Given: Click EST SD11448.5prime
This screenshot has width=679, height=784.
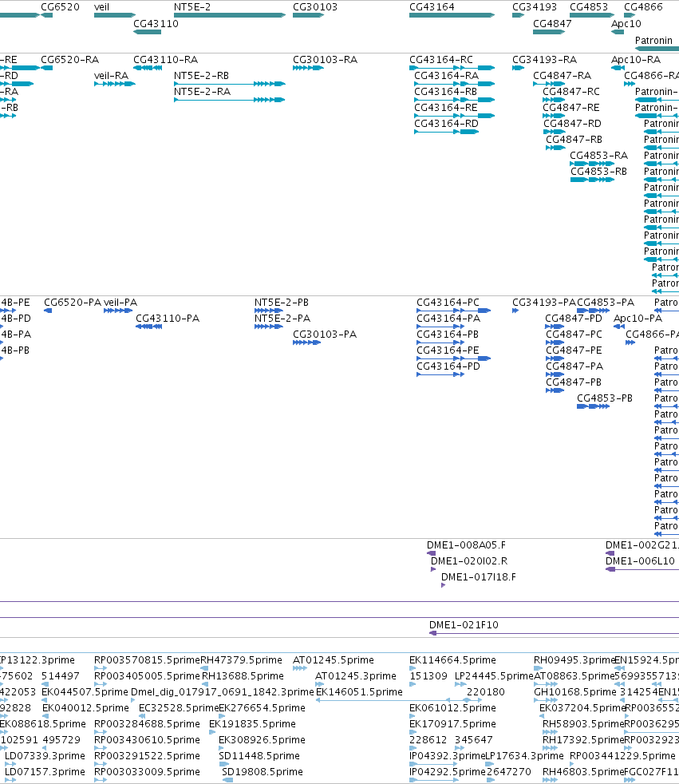Looking at the screenshot, I should coord(259,756).
